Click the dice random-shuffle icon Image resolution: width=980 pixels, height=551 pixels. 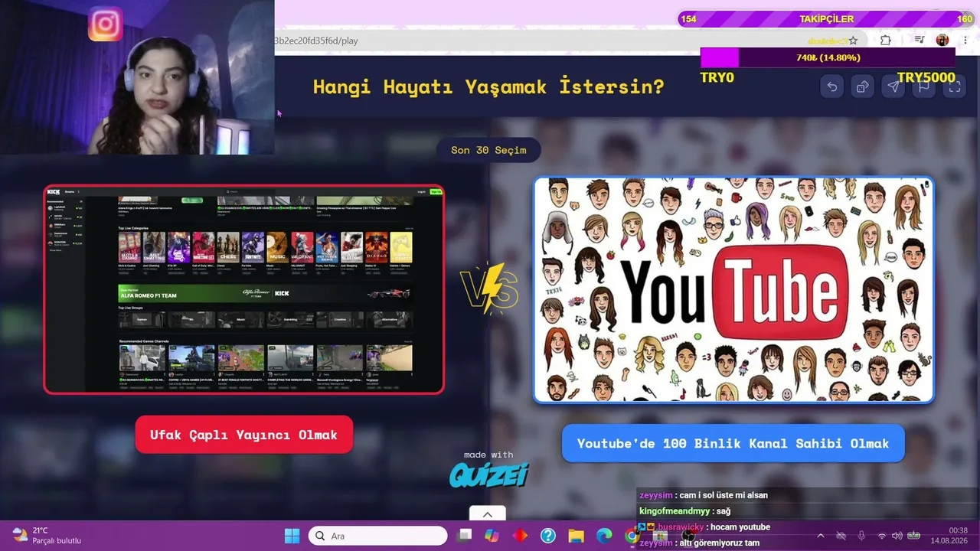(x=863, y=87)
